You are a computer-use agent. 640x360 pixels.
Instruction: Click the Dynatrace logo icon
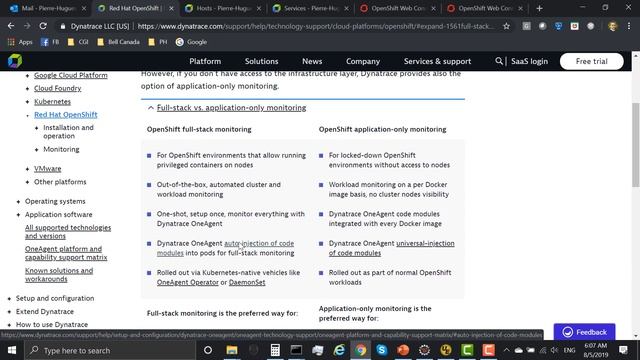(x=15, y=61)
